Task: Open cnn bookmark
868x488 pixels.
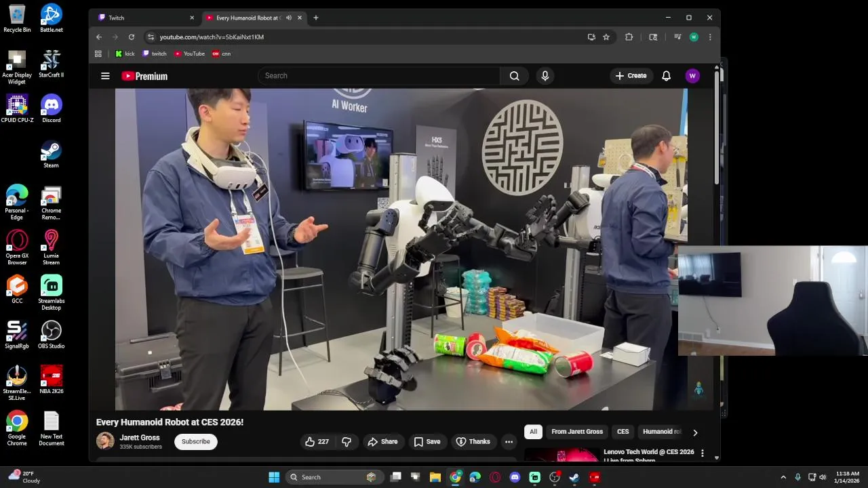Action: tap(222, 54)
